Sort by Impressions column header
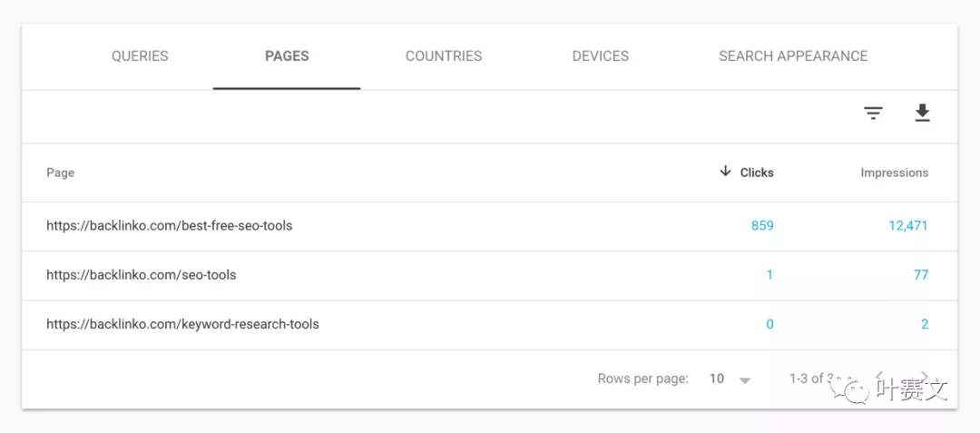The image size is (980, 433). coord(895,173)
